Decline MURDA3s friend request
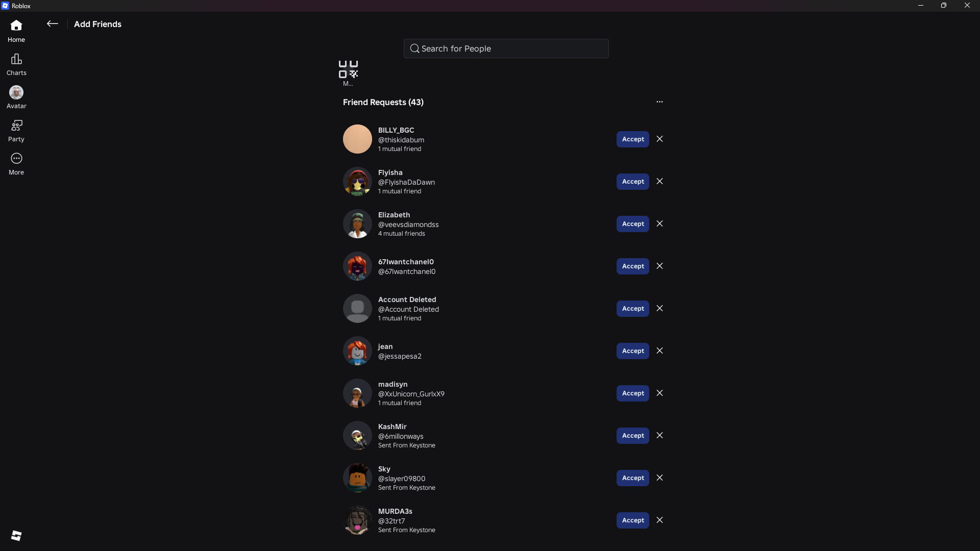Image resolution: width=980 pixels, height=551 pixels. (659, 520)
